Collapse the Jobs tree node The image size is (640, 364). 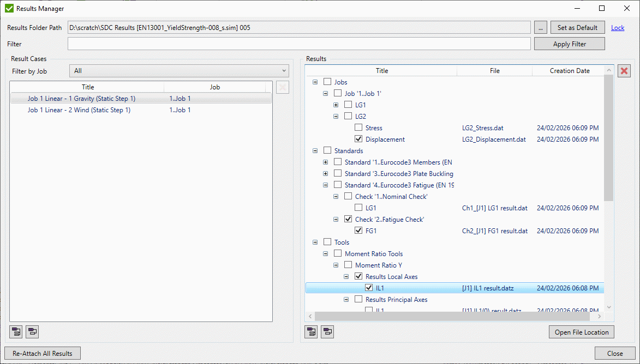coord(315,82)
